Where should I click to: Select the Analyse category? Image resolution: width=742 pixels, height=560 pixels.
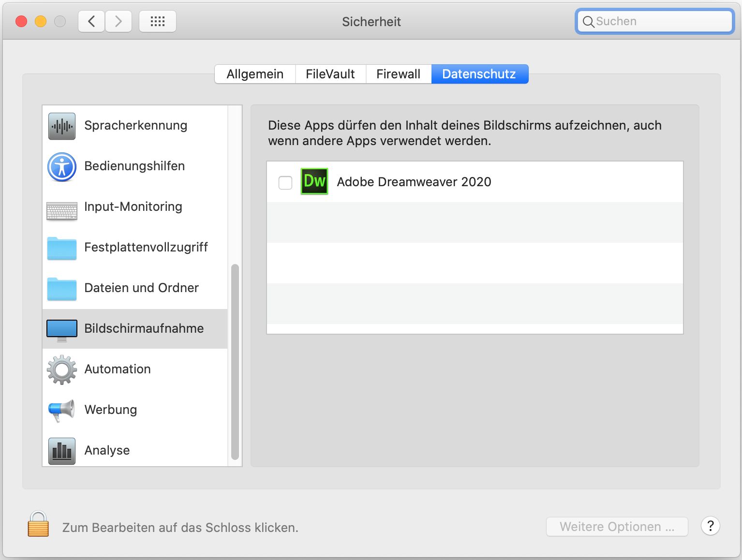coord(135,451)
